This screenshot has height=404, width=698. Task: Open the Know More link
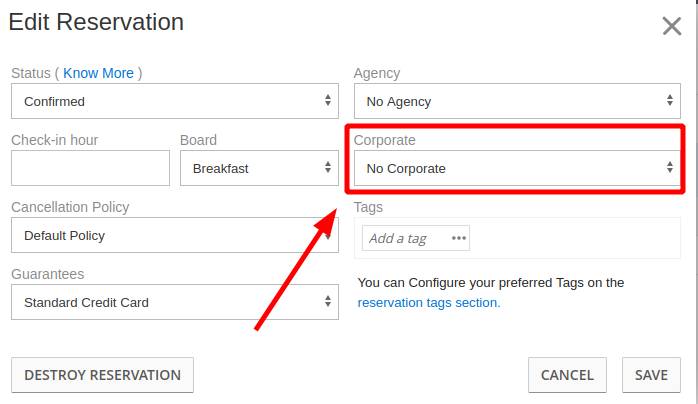[x=98, y=73]
